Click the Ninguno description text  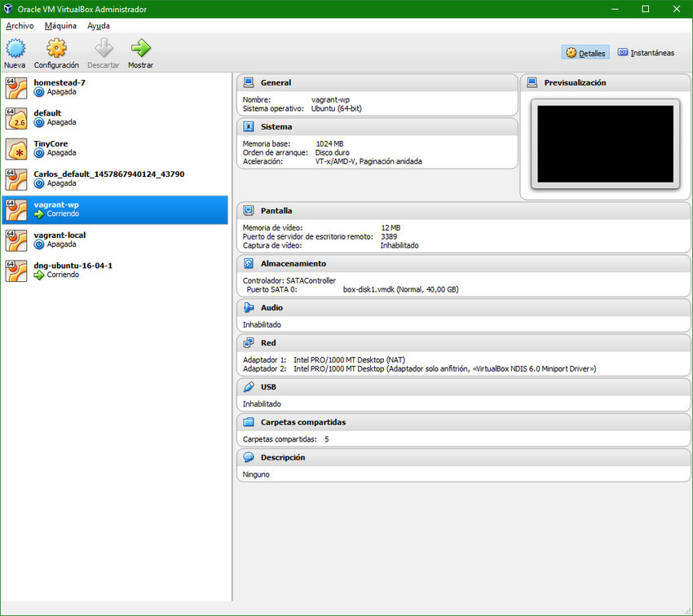[x=256, y=475]
